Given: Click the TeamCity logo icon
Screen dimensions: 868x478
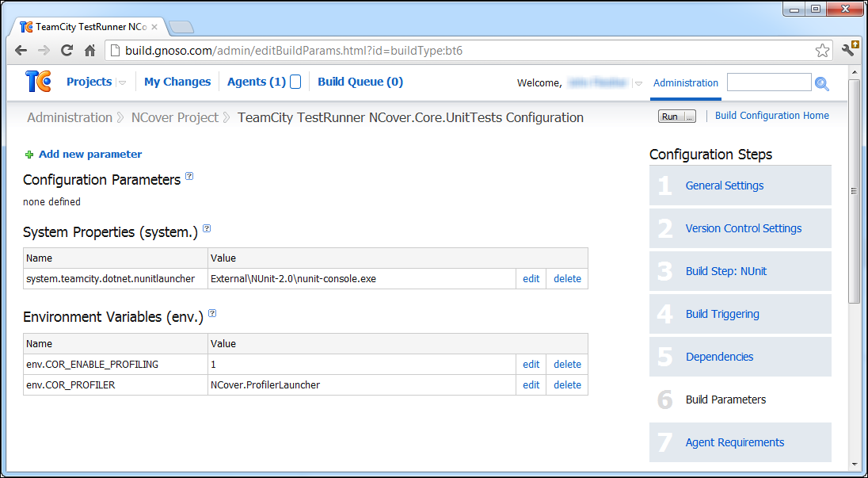Looking at the screenshot, I should pos(38,82).
